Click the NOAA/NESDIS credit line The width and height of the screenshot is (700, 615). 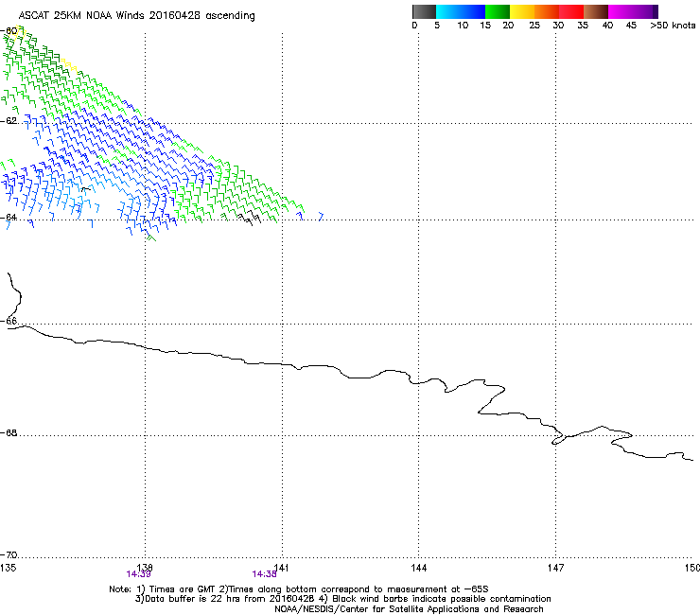click(x=409, y=609)
